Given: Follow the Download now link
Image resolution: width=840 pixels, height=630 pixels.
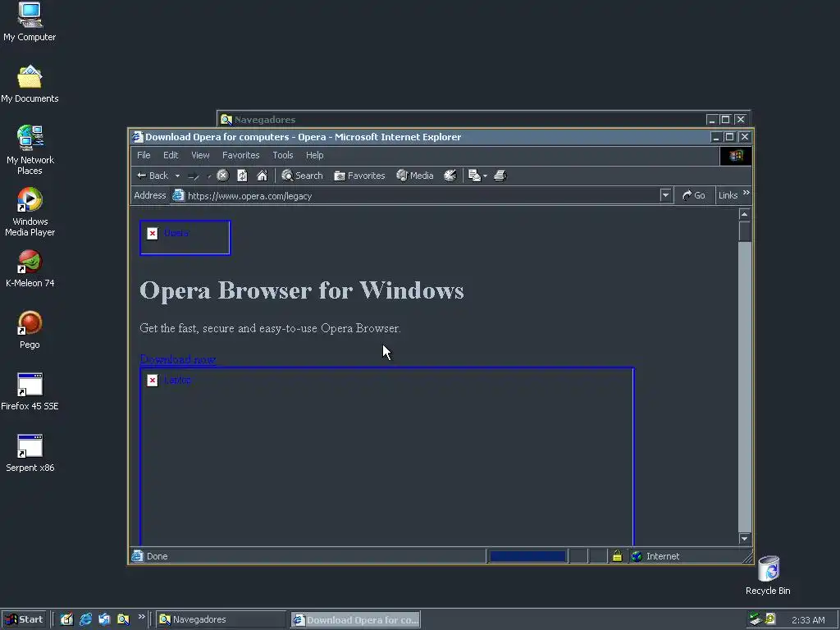Looking at the screenshot, I should (178, 359).
